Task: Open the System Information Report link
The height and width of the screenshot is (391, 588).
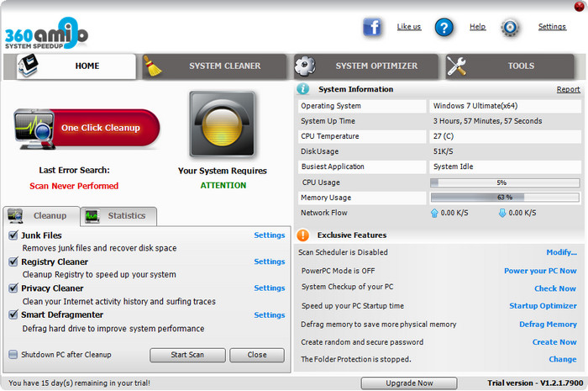Action: (x=568, y=89)
